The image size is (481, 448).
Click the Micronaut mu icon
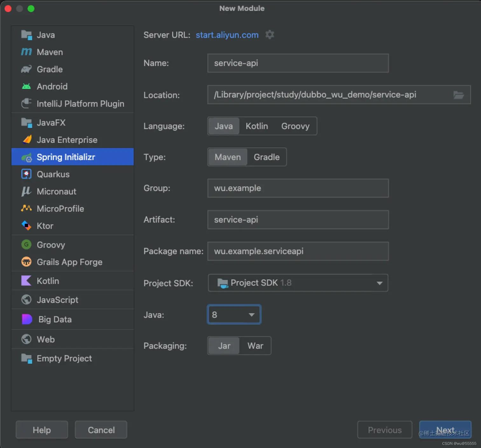pos(26,191)
